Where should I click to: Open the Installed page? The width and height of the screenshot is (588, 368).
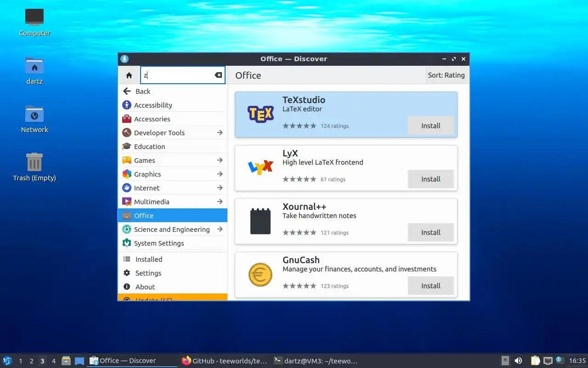[x=173, y=259]
